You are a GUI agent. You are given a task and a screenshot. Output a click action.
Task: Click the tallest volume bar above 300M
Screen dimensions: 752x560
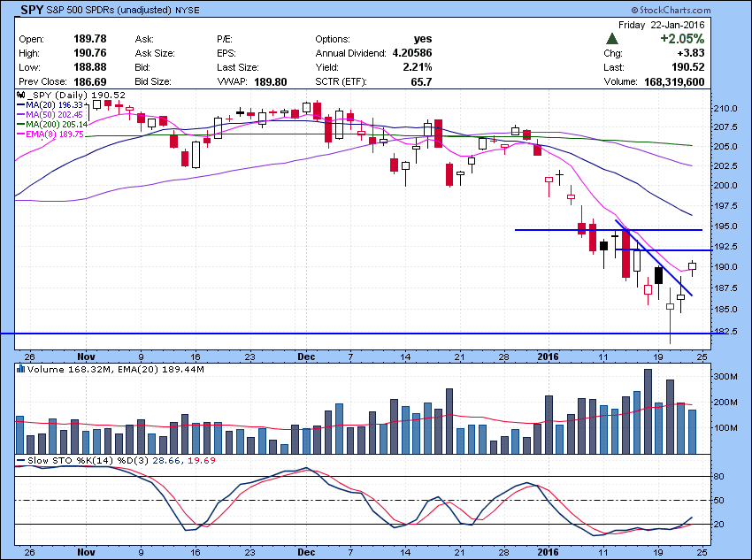648,411
